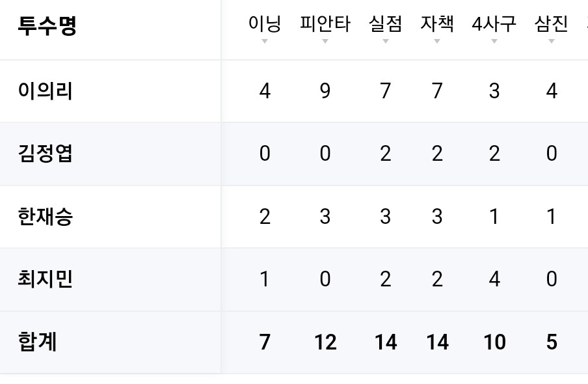Screen dimensions: 588x384
Task: Select pitcher 한재승's row name
Action: [45, 217]
